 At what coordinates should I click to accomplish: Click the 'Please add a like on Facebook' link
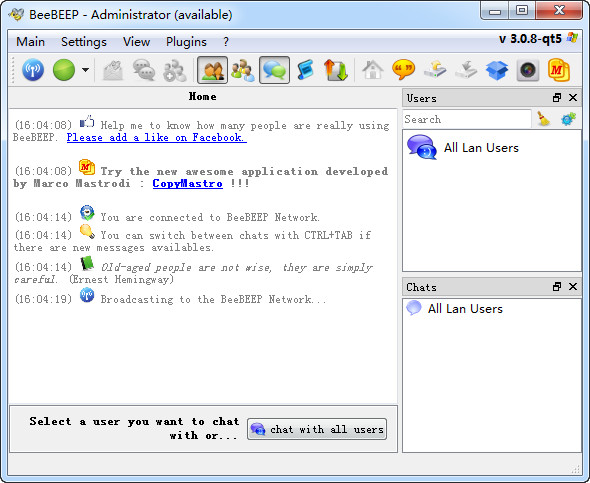click(157, 138)
